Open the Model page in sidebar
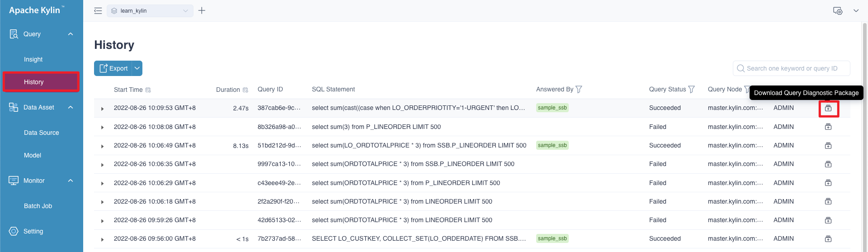The width and height of the screenshot is (868, 252). point(33,155)
